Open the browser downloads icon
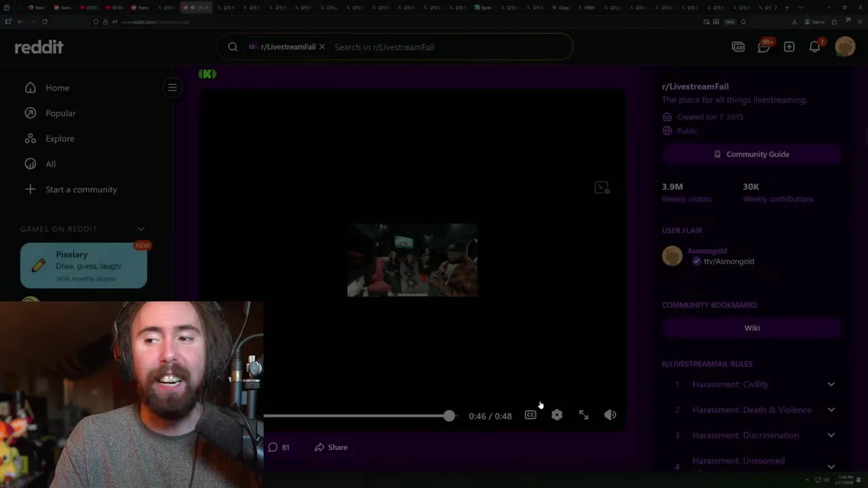868x488 pixels. coord(794,22)
